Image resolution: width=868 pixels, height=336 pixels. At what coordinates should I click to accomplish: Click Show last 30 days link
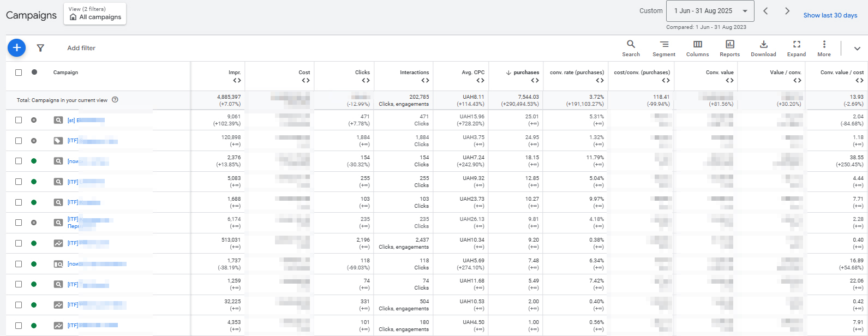[830, 15]
